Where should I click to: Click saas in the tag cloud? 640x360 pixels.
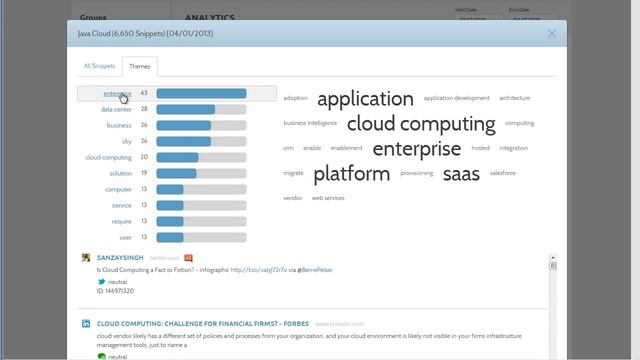(461, 174)
